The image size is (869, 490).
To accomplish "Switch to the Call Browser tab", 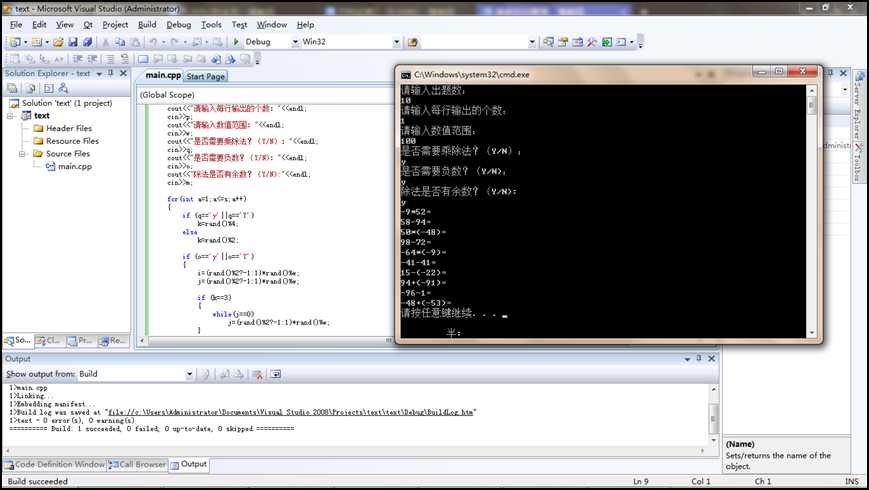I will pyautogui.click(x=137, y=465).
